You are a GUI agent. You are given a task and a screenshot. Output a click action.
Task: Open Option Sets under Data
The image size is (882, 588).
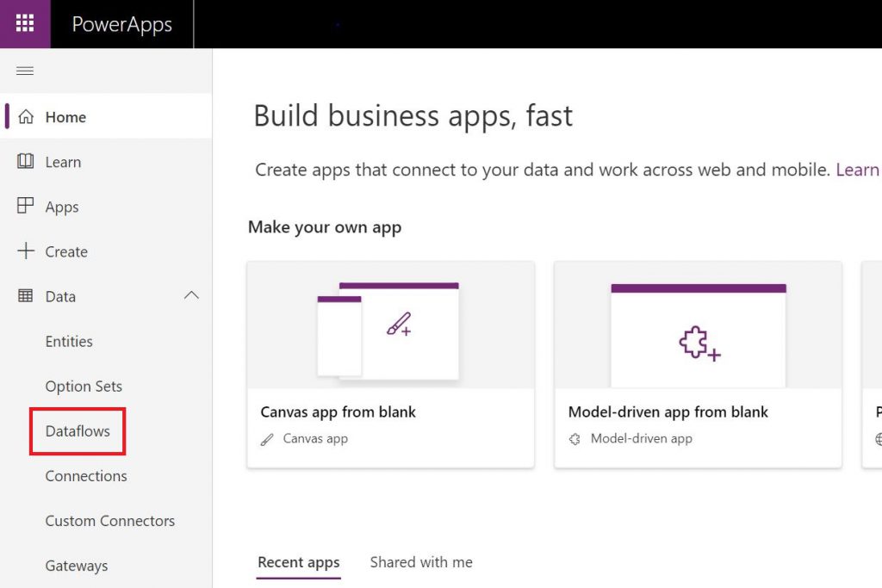[84, 387]
